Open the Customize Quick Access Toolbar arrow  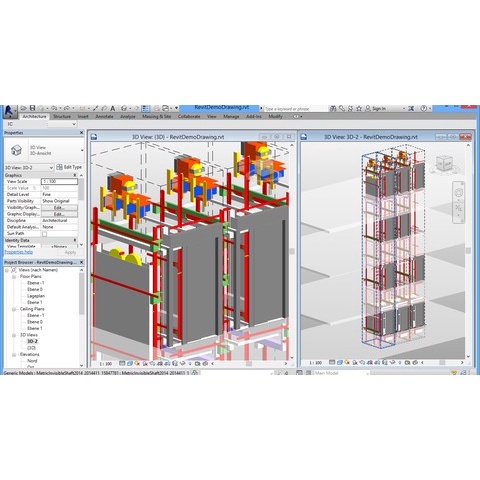point(177,108)
